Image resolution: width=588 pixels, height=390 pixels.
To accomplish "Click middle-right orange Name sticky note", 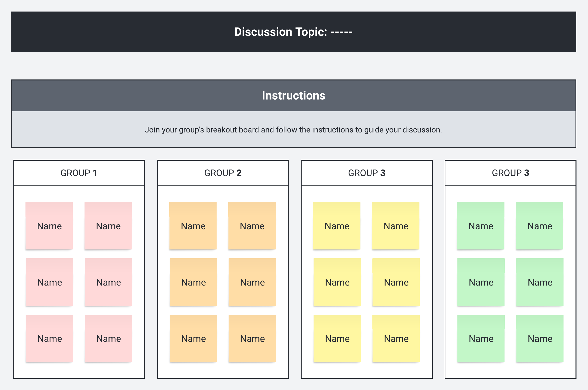I will pyautogui.click(x=252, y=282).
